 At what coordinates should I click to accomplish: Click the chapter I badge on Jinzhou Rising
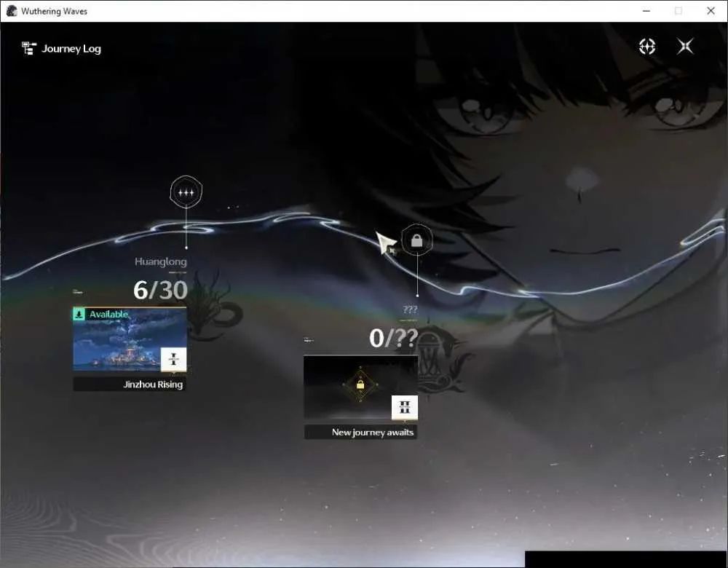(x=174, y=360)
